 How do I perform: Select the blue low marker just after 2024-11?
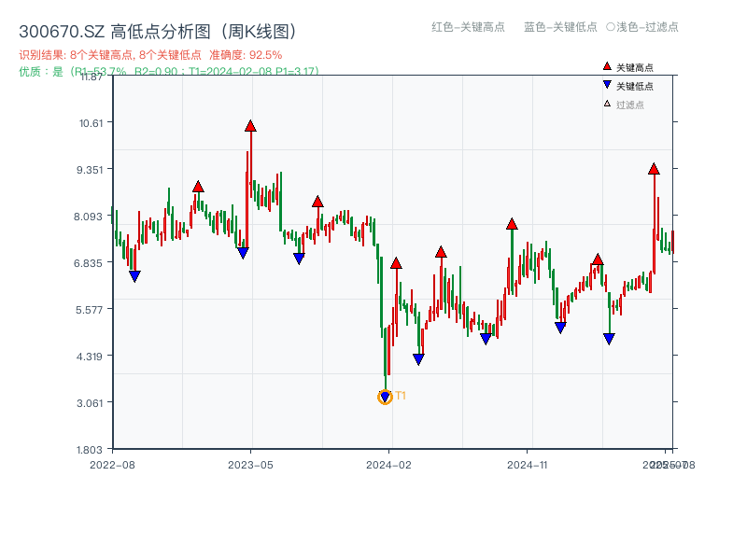561,328
